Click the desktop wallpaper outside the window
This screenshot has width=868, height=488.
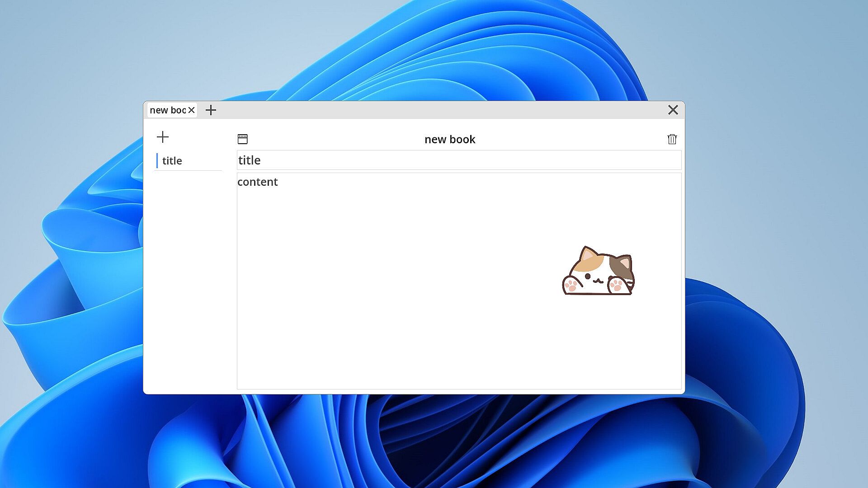[68, 68]
